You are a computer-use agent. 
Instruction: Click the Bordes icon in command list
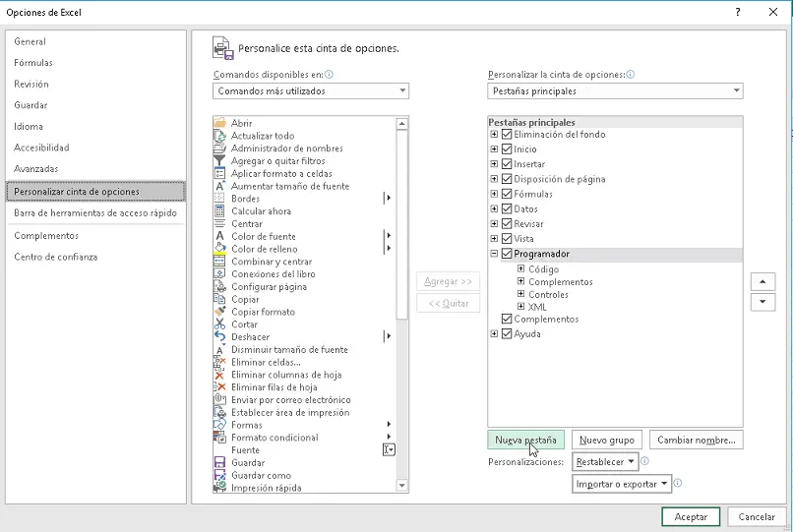(x=219, y=199)
